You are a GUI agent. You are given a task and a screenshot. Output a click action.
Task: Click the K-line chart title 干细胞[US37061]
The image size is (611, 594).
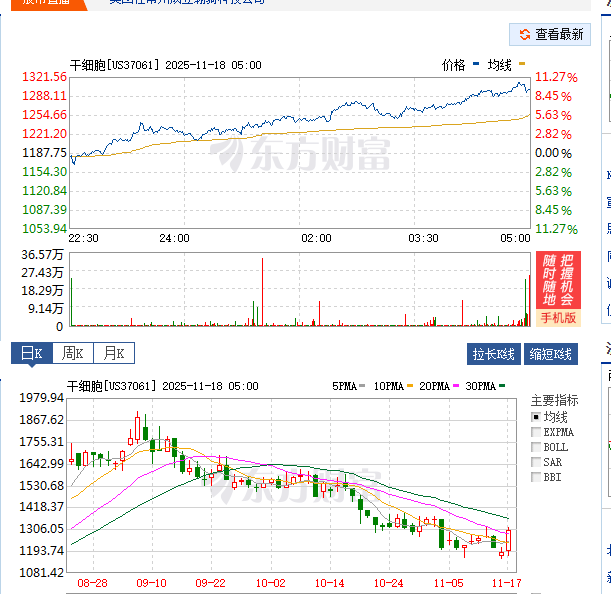pos(111,386)
